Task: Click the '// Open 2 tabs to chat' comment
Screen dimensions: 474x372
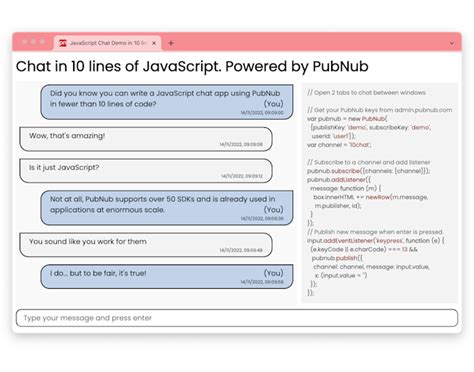Action: click(x=366, y=93)
